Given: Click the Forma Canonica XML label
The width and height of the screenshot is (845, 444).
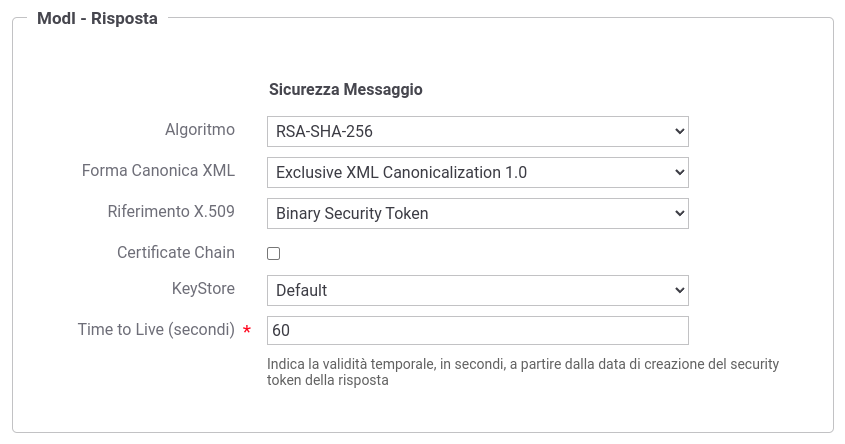Looking at the screenshot, I should point(158,171).
